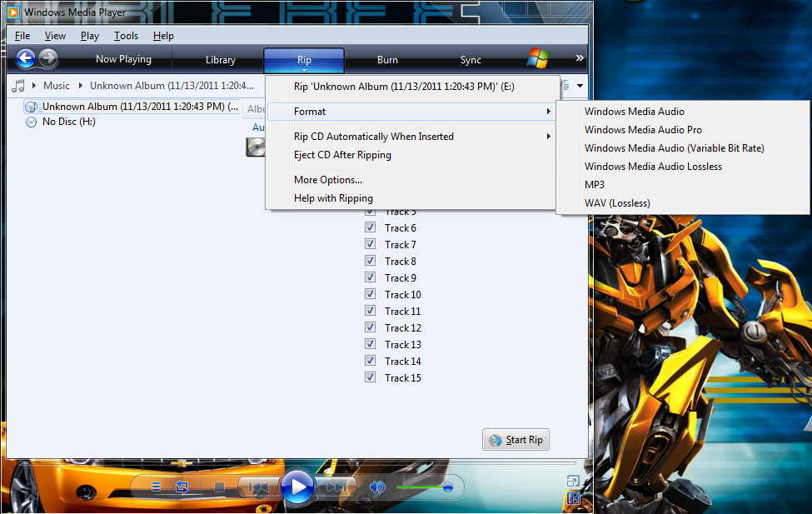Select Eject CD After Ripping
The image size is (812, 514).
pyautogui.click(x=412, y=155)
